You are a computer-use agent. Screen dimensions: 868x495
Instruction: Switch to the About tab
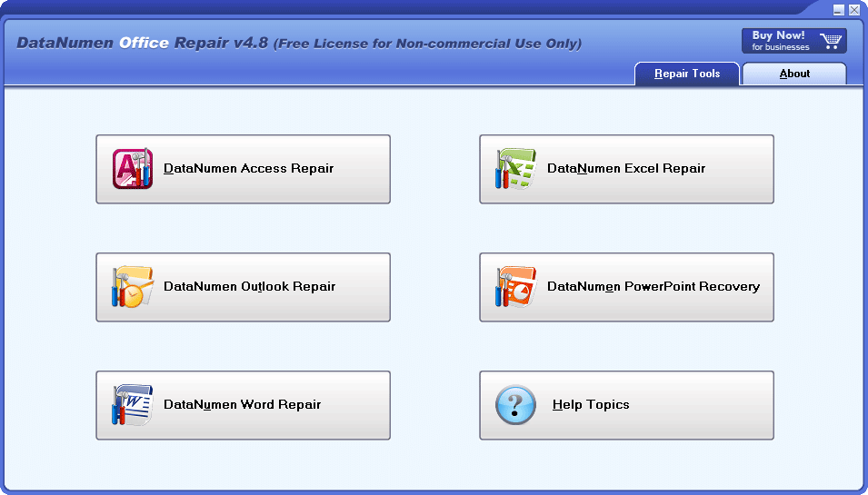pyautogui.click(x=794, y=74)
